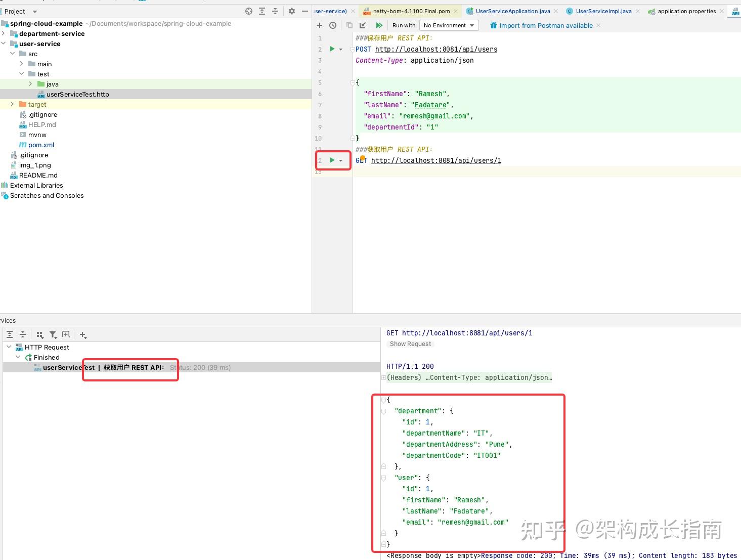
Task: Select the filter icon in the Services toolbar
Action: (53, 334)
